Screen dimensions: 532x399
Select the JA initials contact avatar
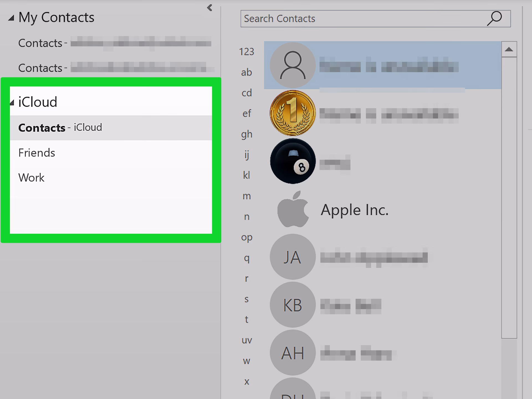coord(293,257)
